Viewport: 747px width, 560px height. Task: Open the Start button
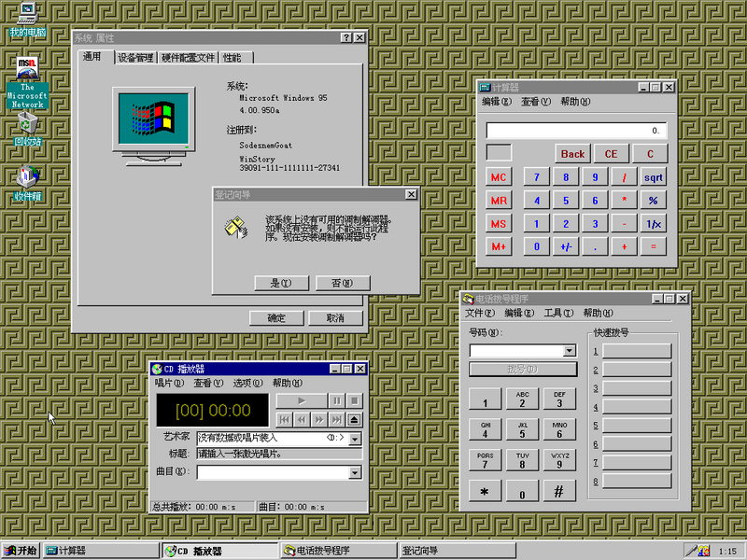(x=21, y=551)
